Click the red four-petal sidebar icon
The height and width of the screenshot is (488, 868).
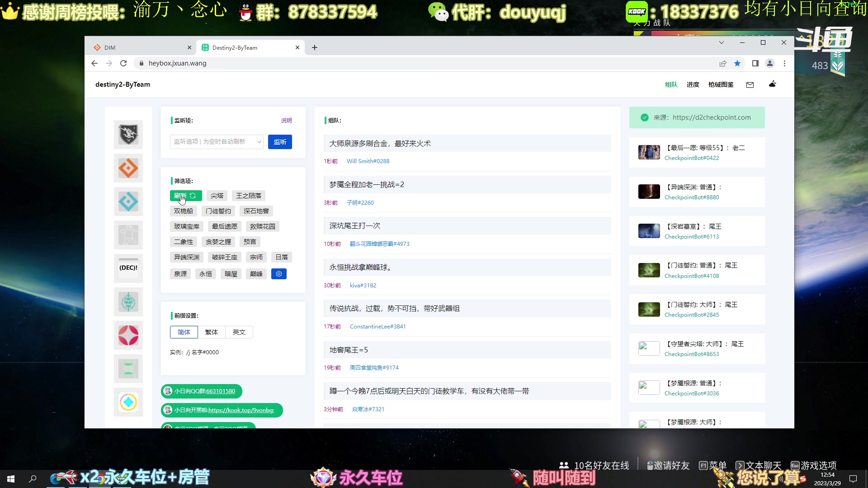point(128,335)
